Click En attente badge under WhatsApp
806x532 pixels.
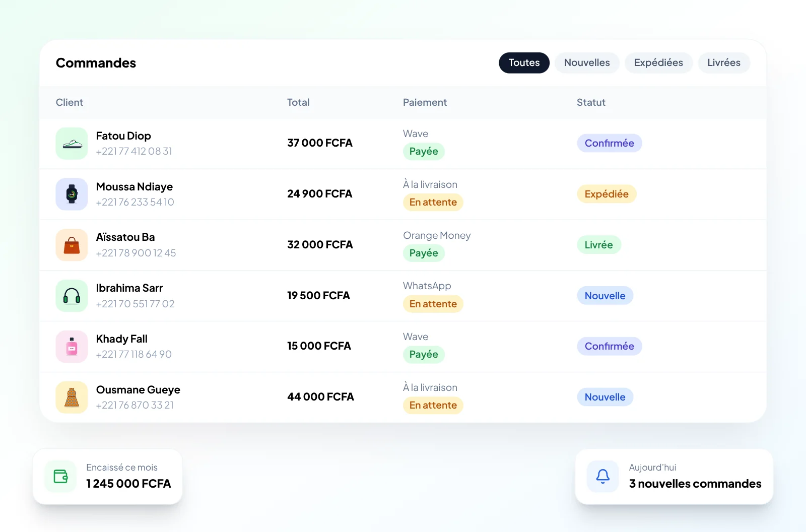pos(433,304)
